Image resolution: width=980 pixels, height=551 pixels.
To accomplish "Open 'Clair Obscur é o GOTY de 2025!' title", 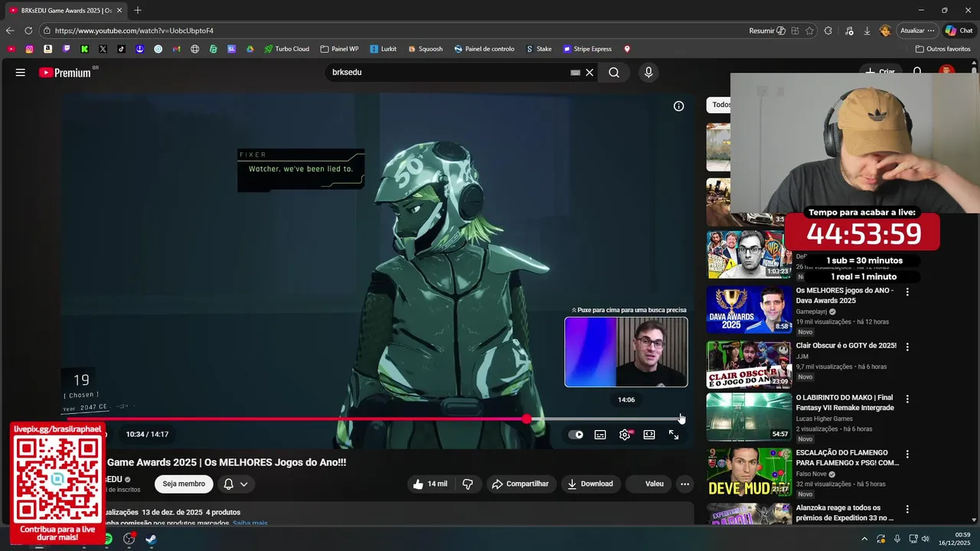I will coord(846,346).
